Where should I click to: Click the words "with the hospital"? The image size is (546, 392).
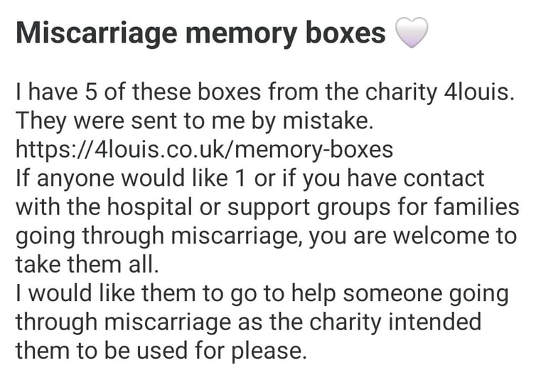(x=104, y=207)
